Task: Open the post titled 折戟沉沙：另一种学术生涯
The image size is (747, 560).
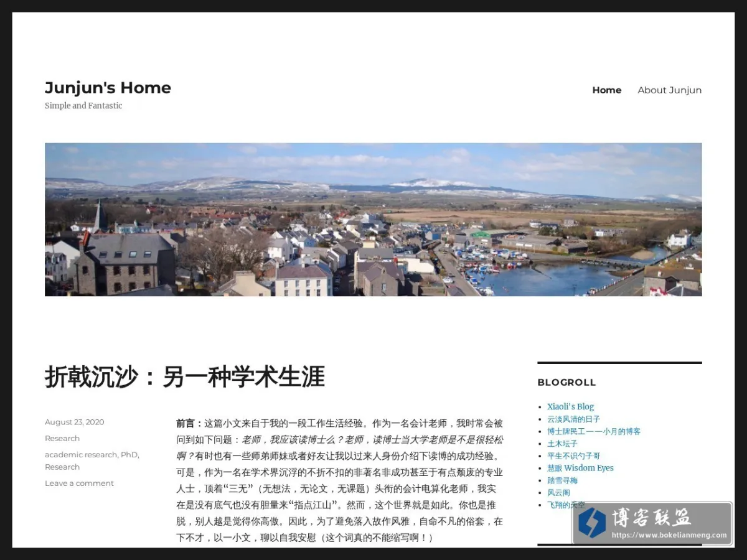Action: pos(185,377)
